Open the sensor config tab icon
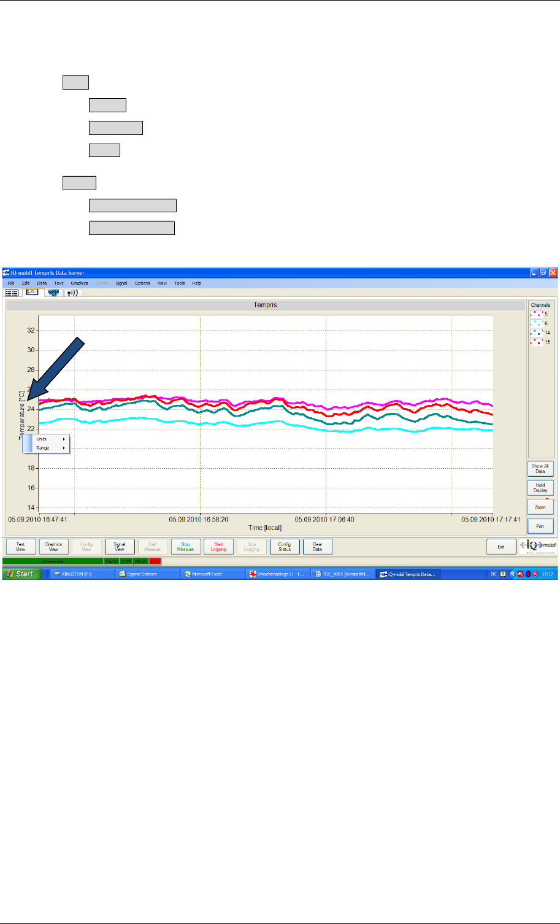Screen dimensions: 560x924 53,293
